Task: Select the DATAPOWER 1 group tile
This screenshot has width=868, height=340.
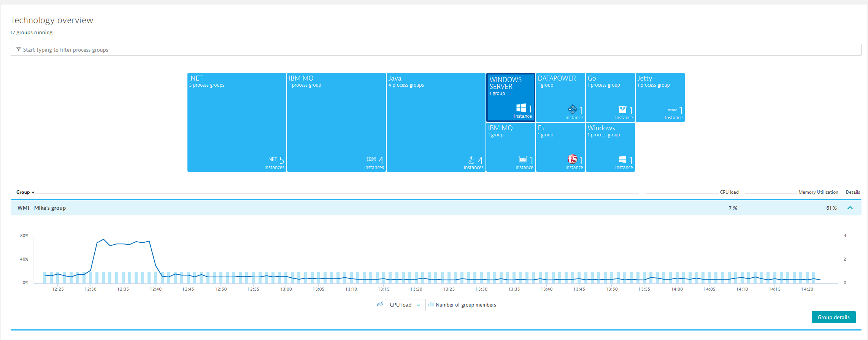Action: (560, 97)
